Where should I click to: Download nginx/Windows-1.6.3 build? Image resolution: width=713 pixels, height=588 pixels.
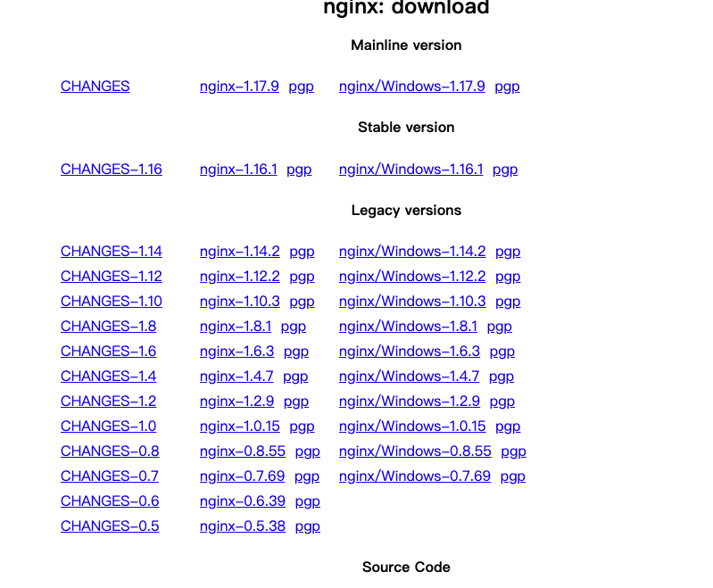click(410, 351)
